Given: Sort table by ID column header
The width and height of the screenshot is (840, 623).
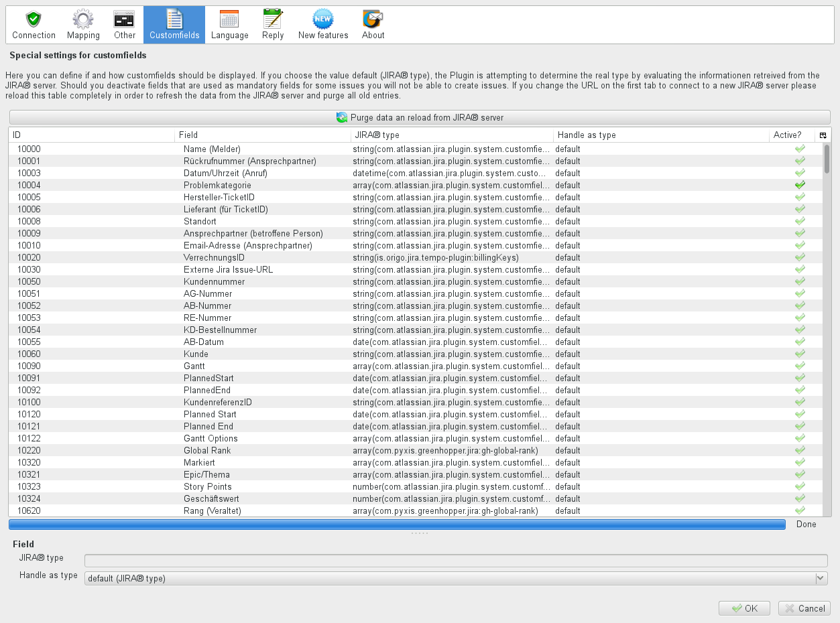Looking at the screenshot, I should click(x=91, y=135).
